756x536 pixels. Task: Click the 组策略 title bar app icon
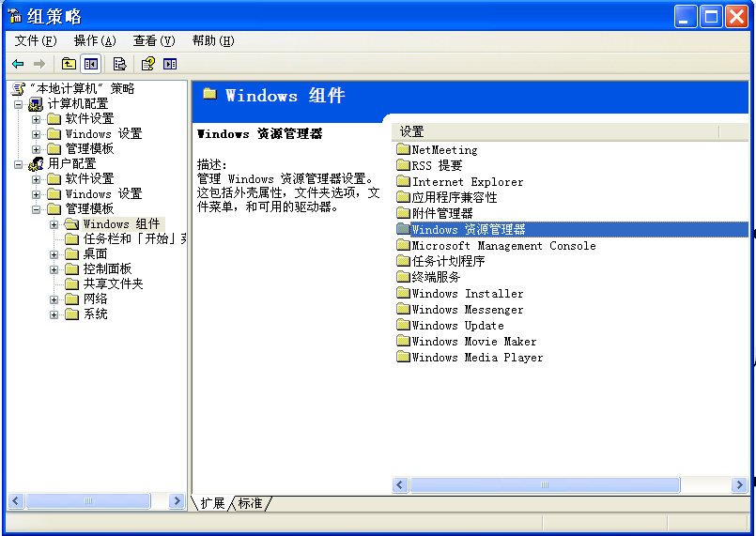click(x=15, y=16)
